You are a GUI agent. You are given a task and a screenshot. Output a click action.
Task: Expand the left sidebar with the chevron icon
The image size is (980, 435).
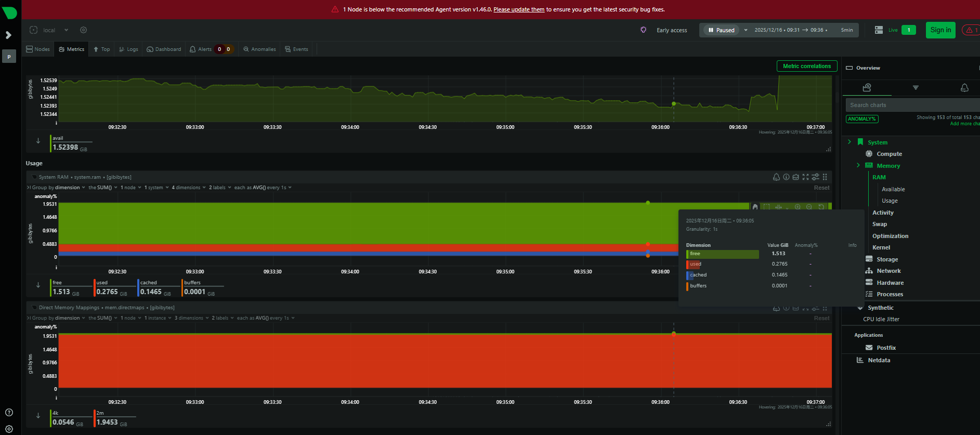[x=8, y=35]
